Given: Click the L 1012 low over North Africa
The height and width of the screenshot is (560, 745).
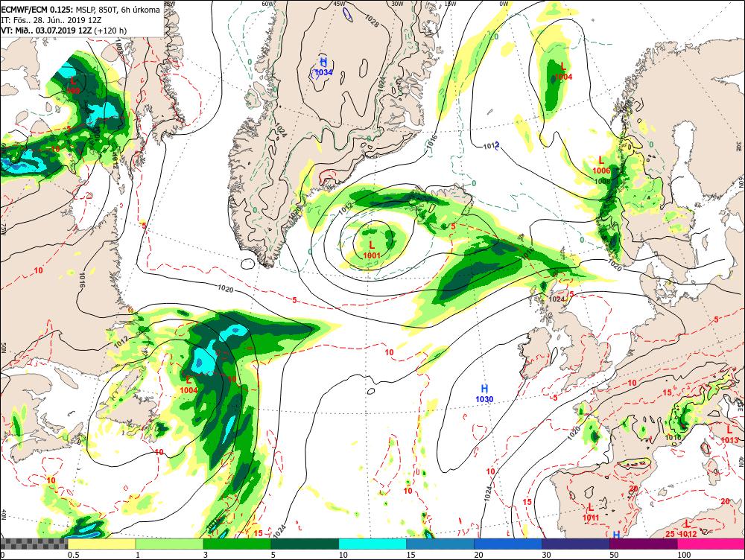Looking at the screenshot, I should 688,529.
